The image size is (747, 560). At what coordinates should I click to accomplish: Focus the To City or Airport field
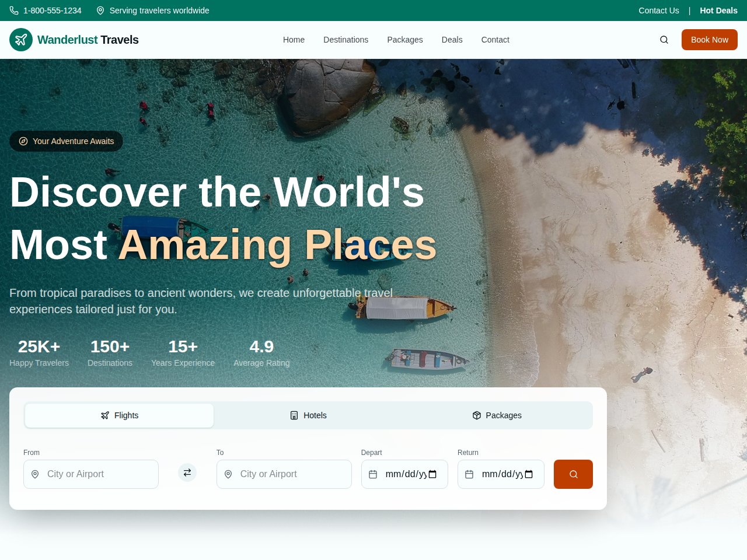(284, 474)
